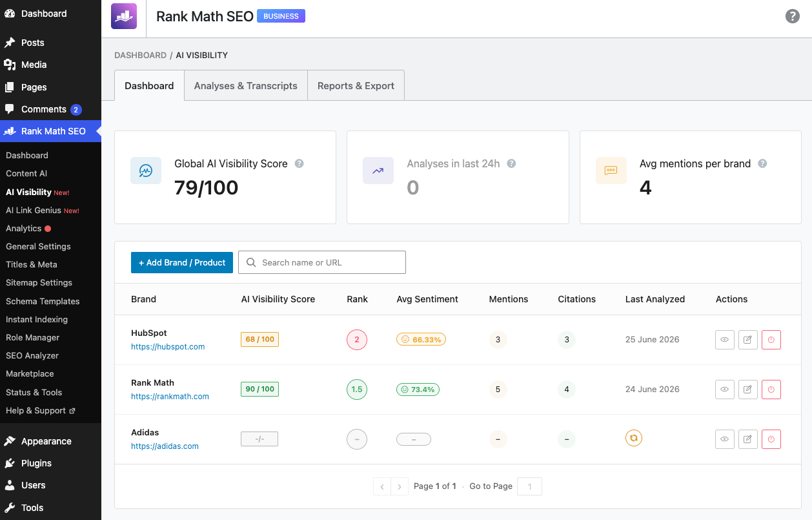The image size is (812, 520).
Task: Click the BUSINESS plan badge
Action: (281, 16)
